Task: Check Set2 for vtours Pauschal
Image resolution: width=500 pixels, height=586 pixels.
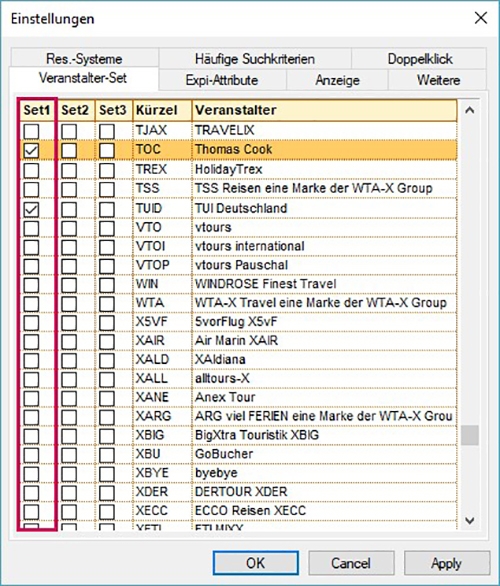Action: tap(69, 265)
